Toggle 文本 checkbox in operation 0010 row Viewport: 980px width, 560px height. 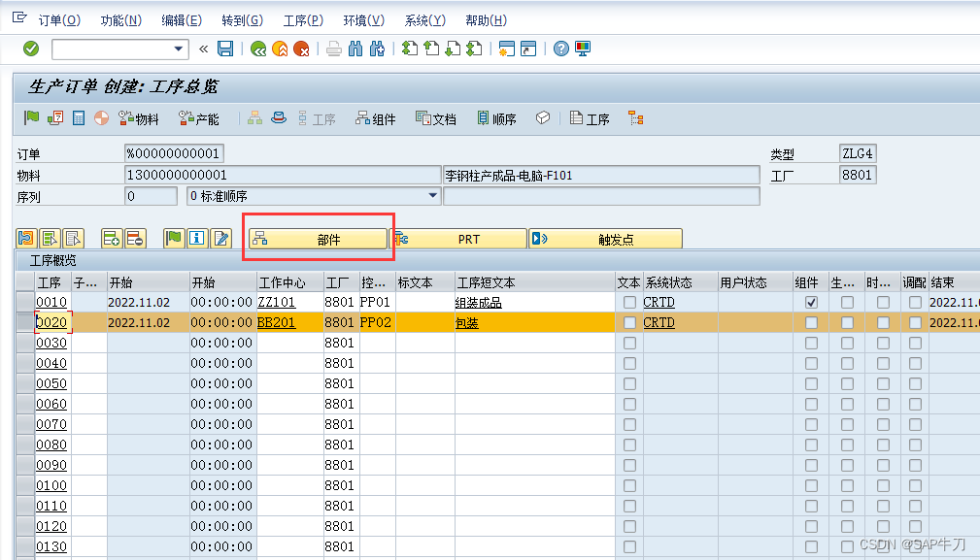click(x=629, y=302)
